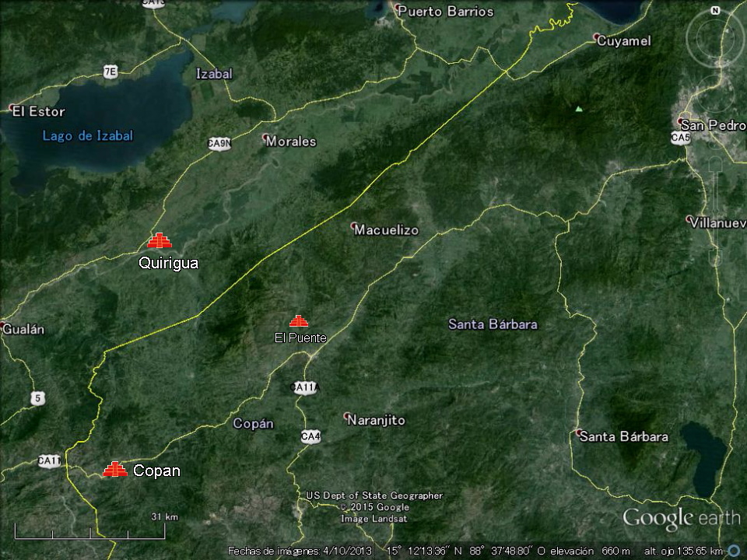Click the green mountain peak marker
Image resolution: width=747 pixels, height=560 pixels.
pyautogui.click(x=578, y=109)
